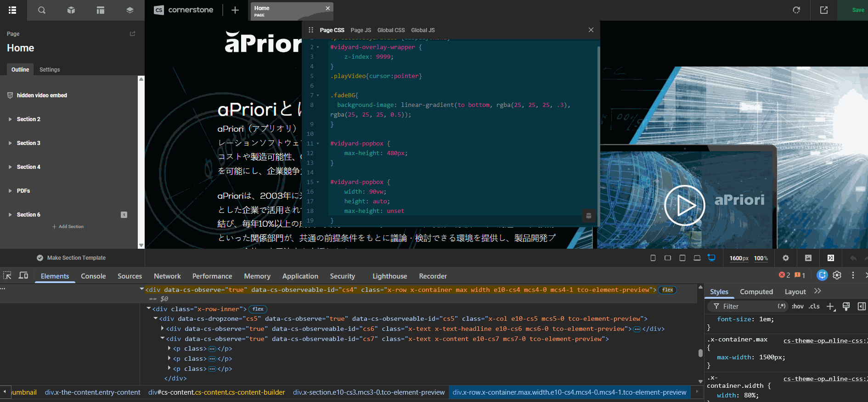Expand Section 3 in the outline
The image size is (868, 402).
pos(10,143)
